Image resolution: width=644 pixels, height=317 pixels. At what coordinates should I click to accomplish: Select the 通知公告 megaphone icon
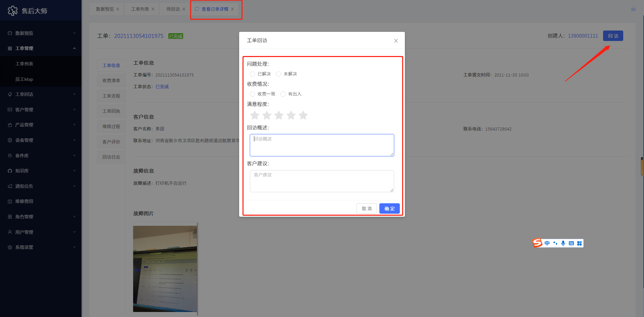[x=10, y=186]
